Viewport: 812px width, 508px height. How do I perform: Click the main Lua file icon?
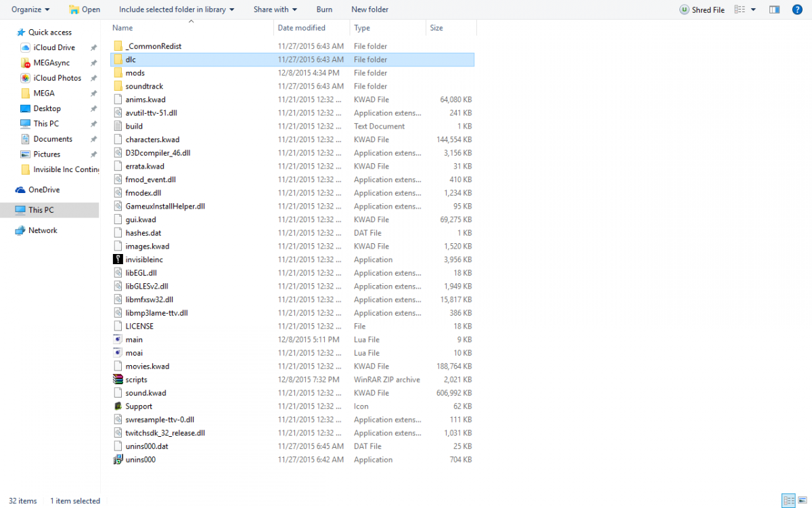coord(118,340)
